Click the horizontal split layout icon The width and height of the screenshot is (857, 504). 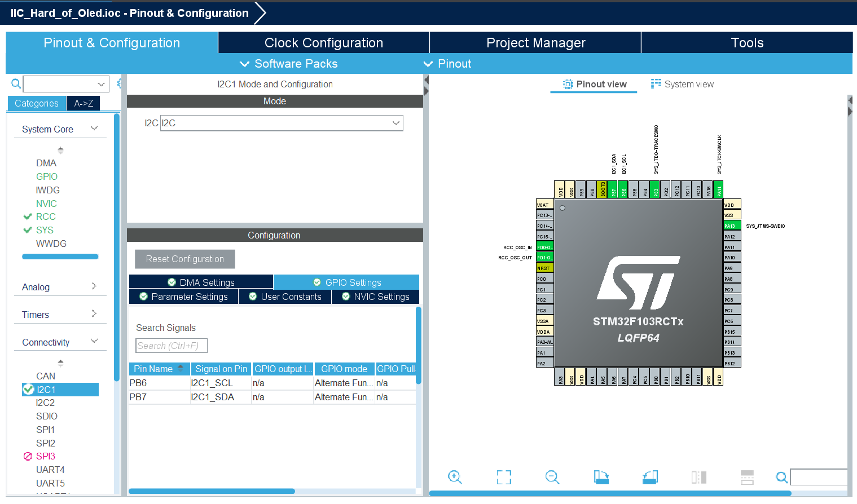pyautogui.click(x=747, y=477)
